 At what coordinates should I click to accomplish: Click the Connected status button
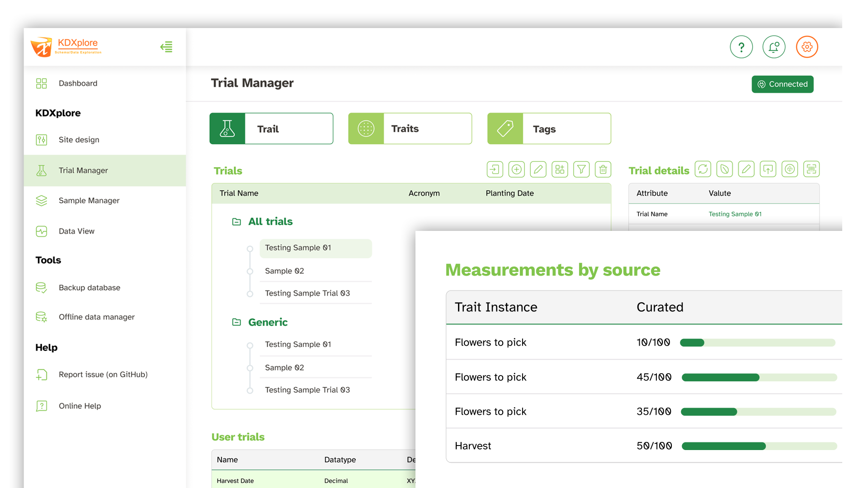click(783, 84)
